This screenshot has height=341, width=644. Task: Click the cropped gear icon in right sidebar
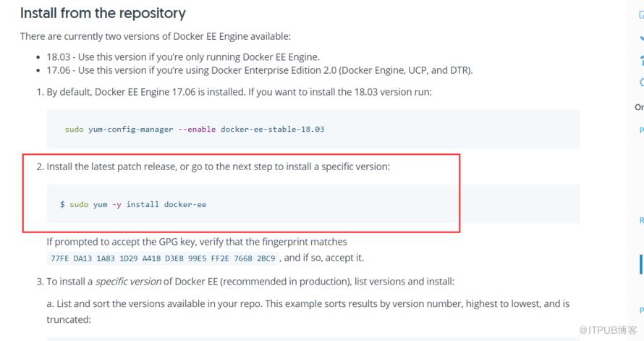[x=642, y=82]
